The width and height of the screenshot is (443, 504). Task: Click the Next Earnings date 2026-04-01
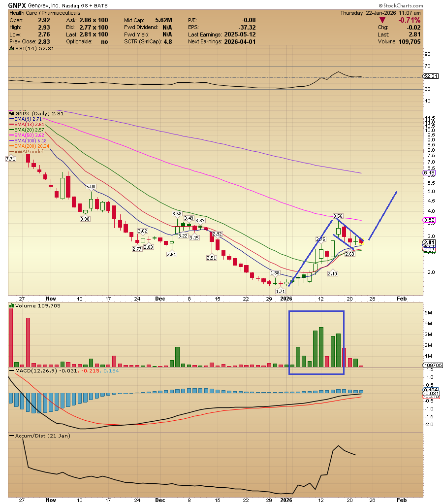click(x=240, y=41)
